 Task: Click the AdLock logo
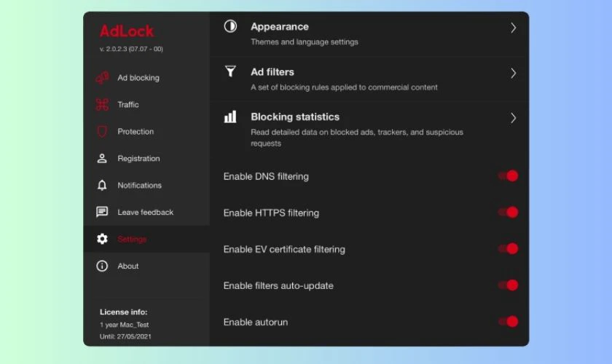[127, 31]
